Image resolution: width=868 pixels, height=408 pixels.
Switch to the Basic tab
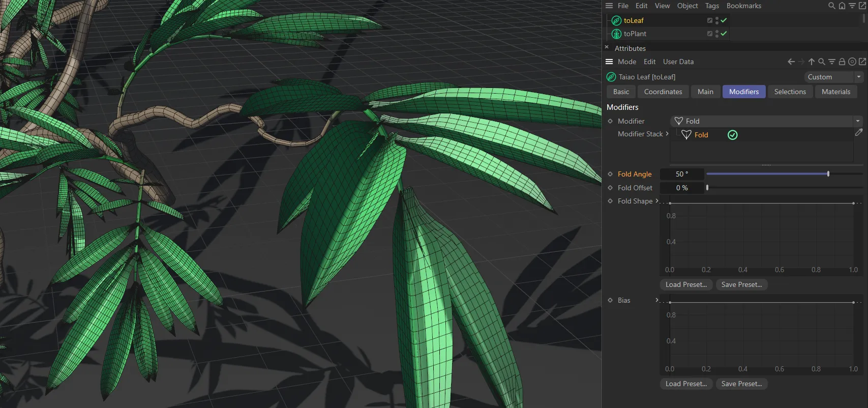(621, 92)
